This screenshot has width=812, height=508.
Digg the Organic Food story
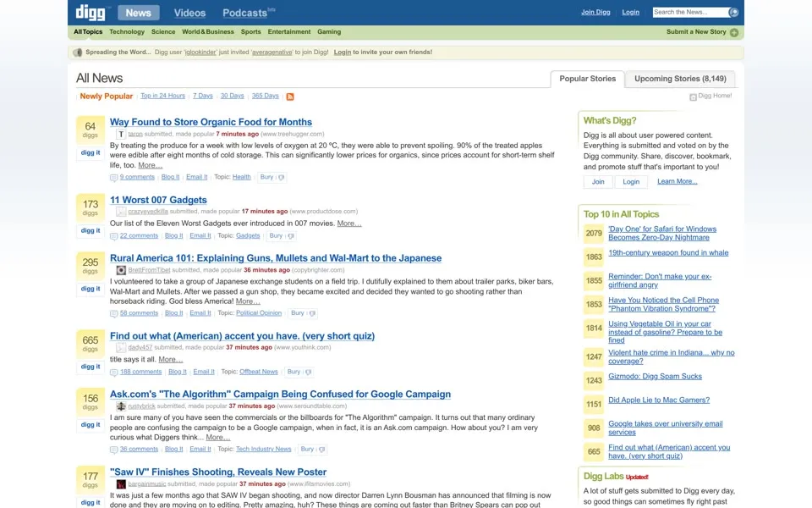click(91, 153)
